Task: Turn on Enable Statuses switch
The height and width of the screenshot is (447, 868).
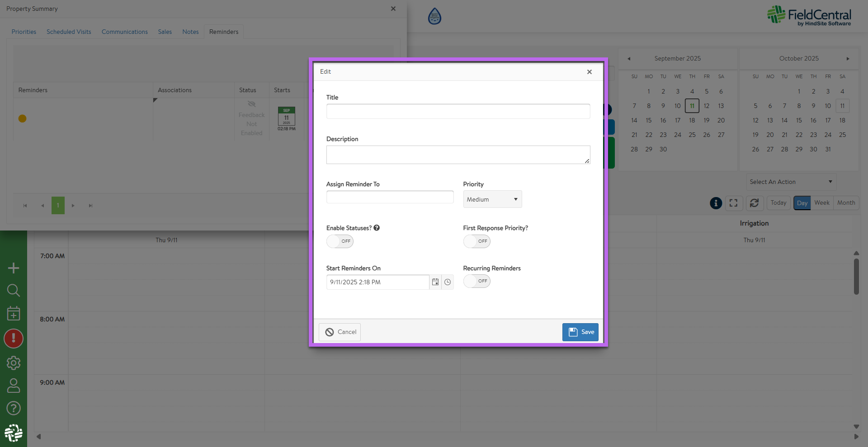Action: click(340, 241)
